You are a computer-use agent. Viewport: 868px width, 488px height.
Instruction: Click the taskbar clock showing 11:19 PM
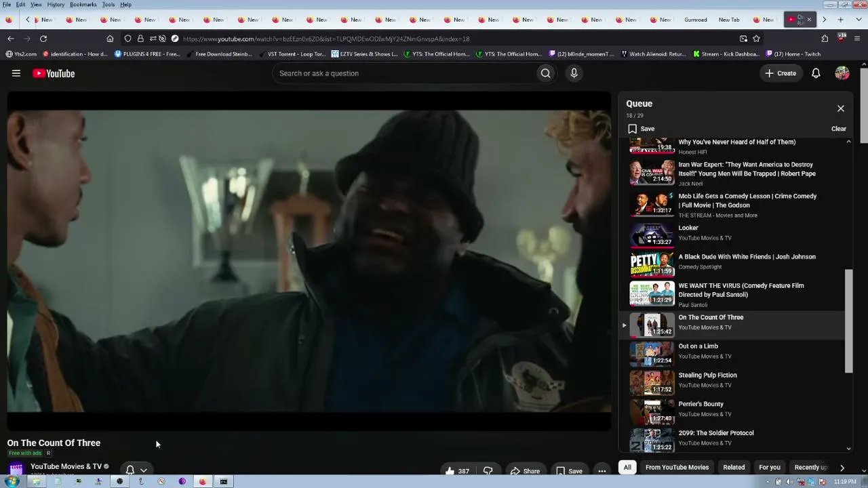(845, 482)
